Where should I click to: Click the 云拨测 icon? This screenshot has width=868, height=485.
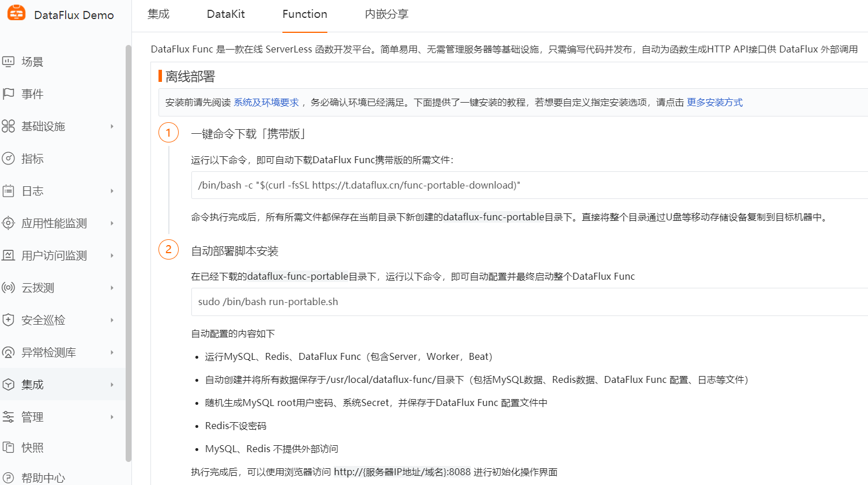(x=8, y=288)
